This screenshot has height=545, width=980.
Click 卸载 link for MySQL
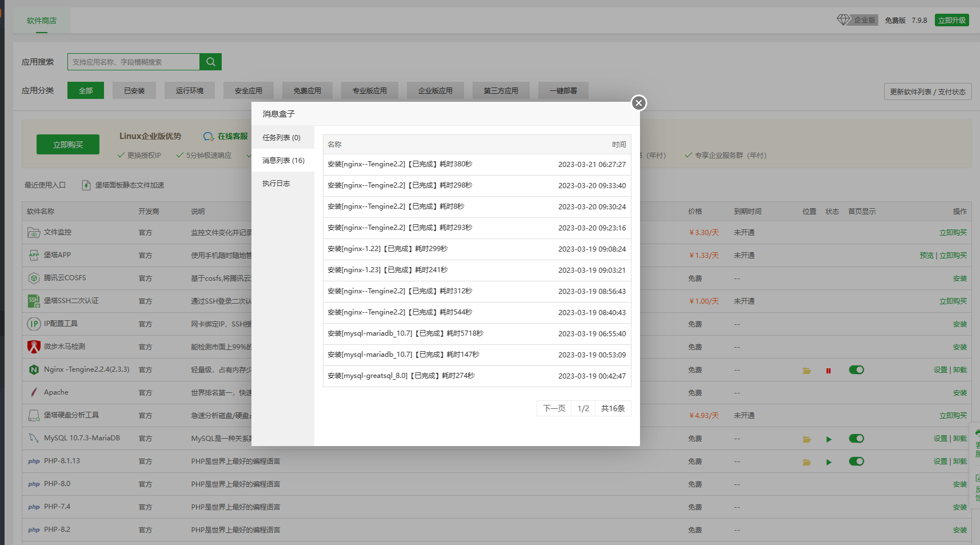click(960, 439)
